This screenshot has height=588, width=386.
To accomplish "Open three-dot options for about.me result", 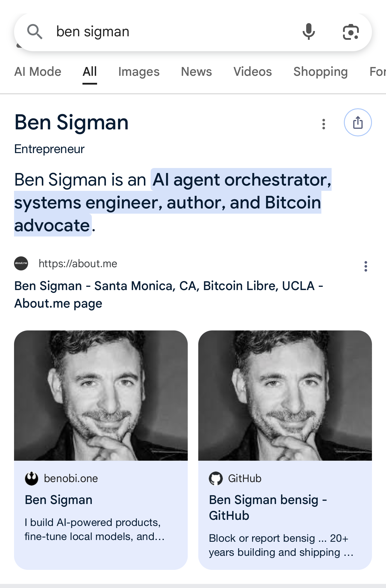I will point(366,266).
